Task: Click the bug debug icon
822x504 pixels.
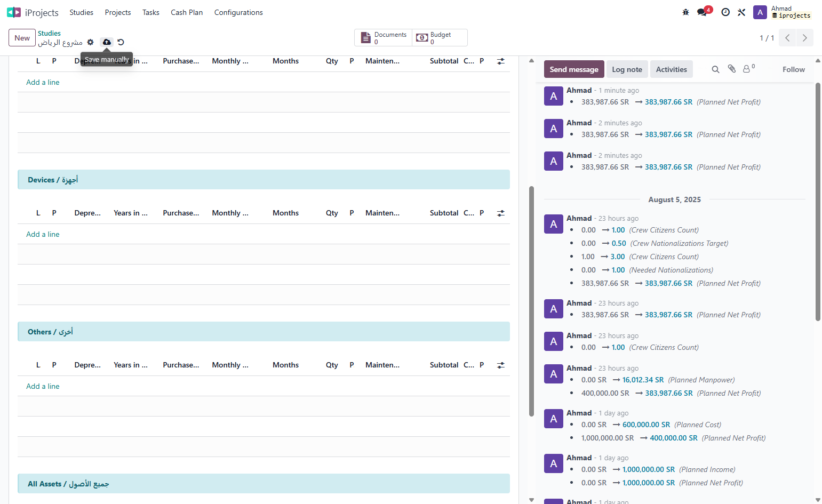Action: click(685, 12)
